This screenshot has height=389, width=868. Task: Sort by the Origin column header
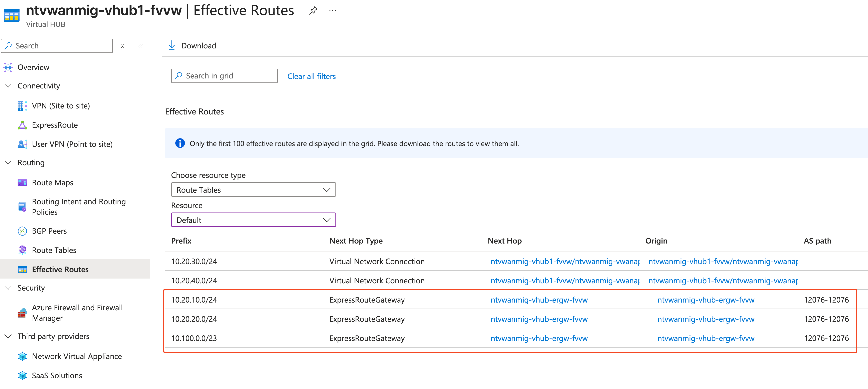coord(656,241)
